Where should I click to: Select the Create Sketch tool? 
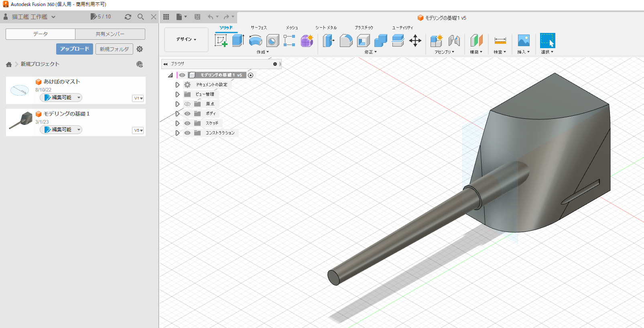221,41
